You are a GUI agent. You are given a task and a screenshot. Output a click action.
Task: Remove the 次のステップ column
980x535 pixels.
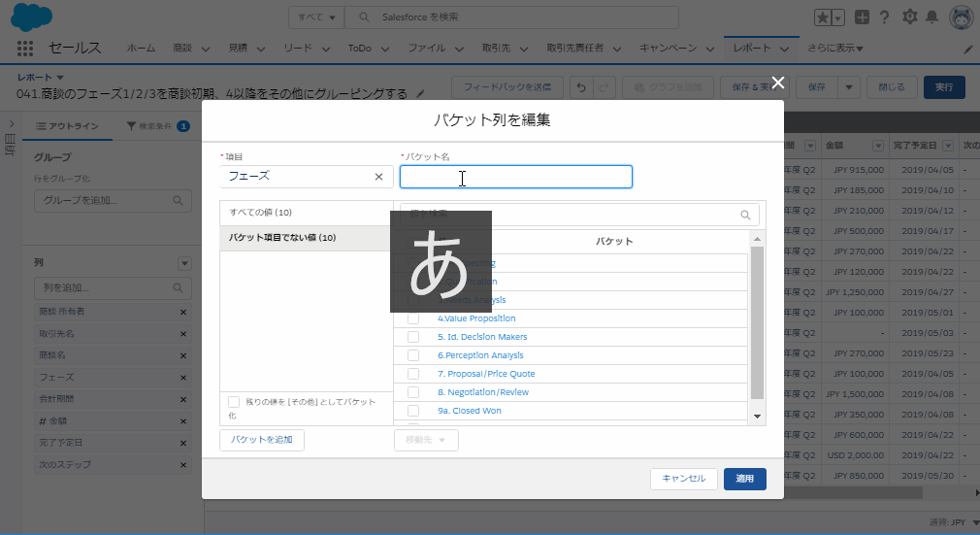click(x=183, y=465)
